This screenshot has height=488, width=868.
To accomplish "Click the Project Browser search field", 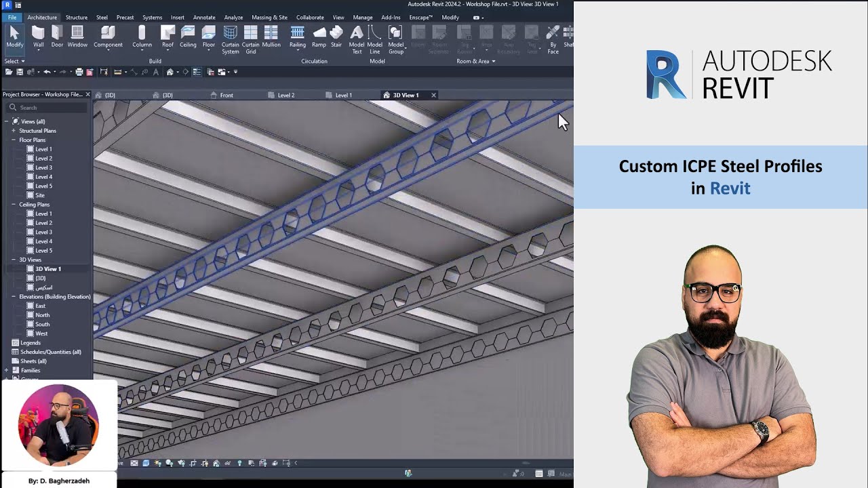I will (x=47, y=107).
